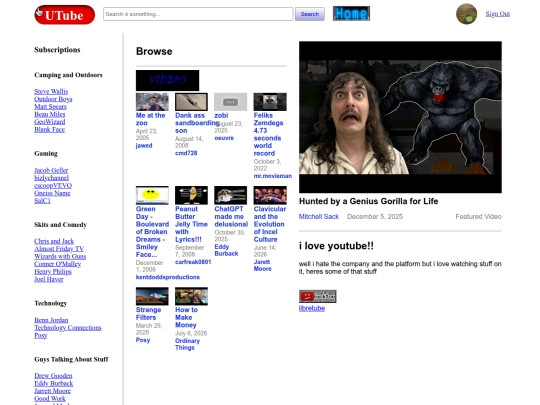
Task: Open GeoWizard subscription
Action: pyautogui.click(x=50, y=122)
